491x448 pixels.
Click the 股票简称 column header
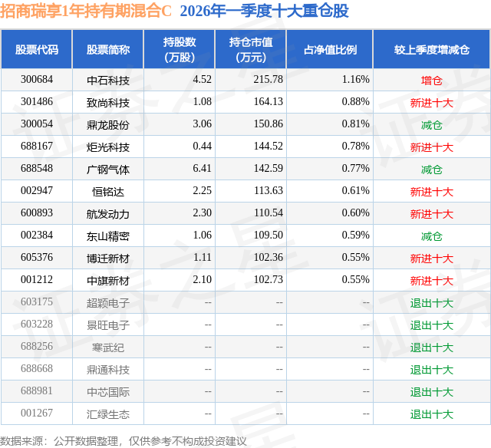tap(108, 49)
